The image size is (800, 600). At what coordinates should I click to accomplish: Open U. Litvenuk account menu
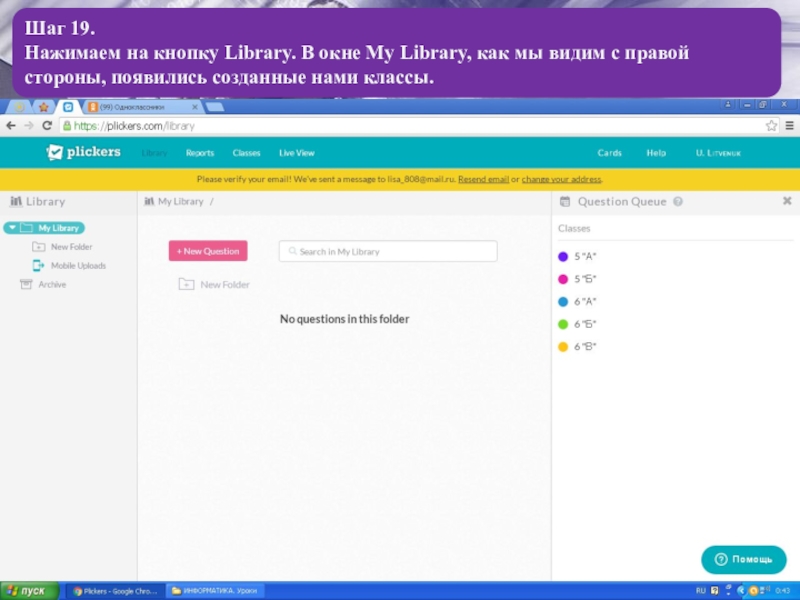tap(718, 153)
